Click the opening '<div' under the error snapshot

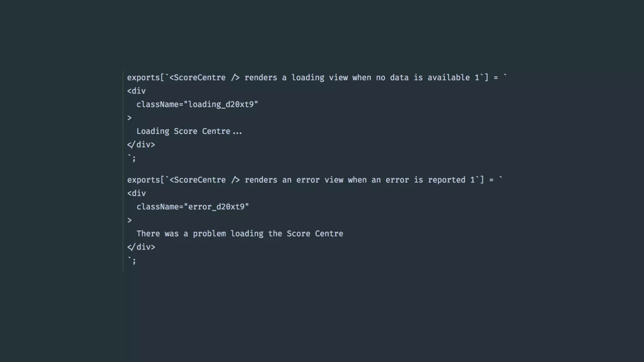136,193
